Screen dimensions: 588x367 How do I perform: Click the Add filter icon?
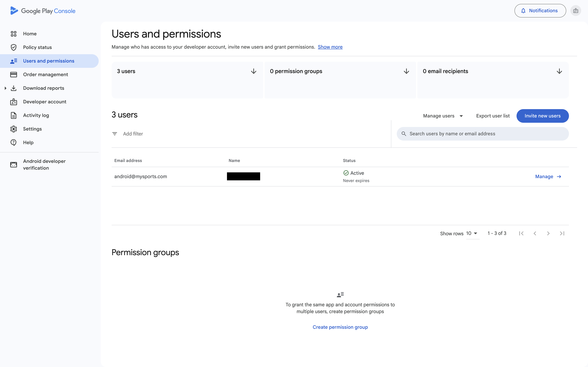pos(115,134)
